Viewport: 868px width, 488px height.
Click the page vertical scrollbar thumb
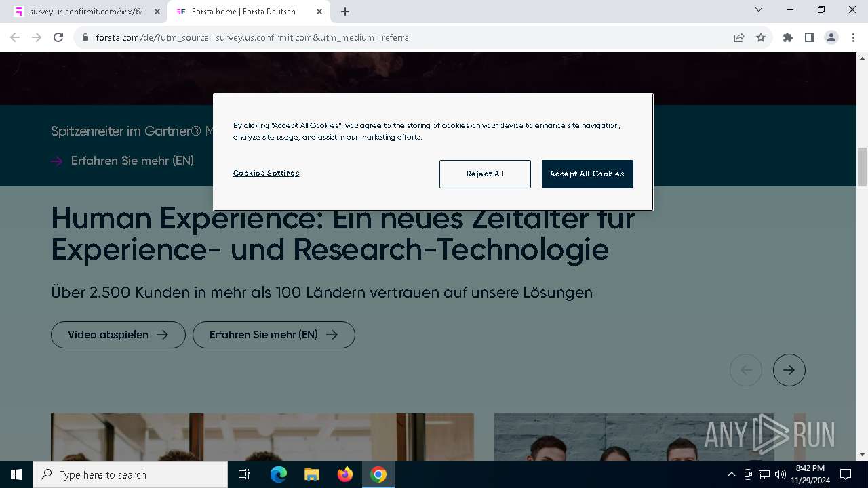pyautogui.click(x=862, y=167)
